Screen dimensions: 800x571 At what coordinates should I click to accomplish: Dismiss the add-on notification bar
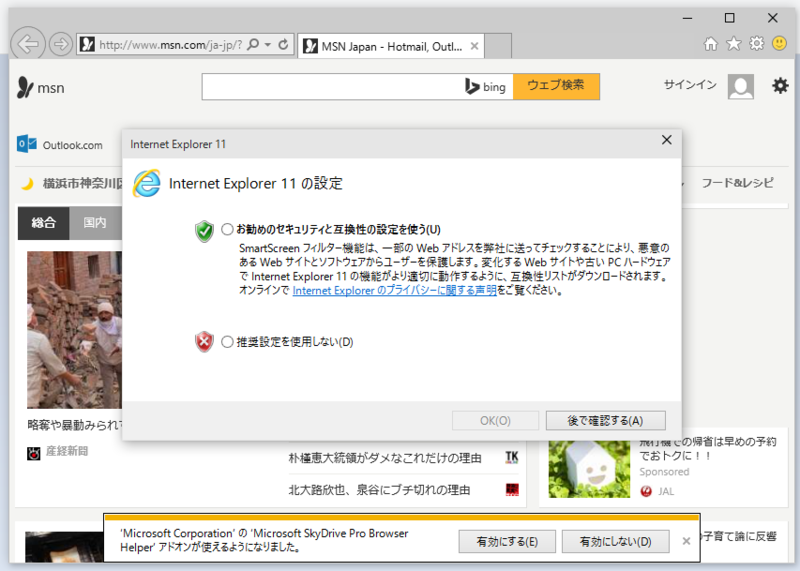pos(686,541)
